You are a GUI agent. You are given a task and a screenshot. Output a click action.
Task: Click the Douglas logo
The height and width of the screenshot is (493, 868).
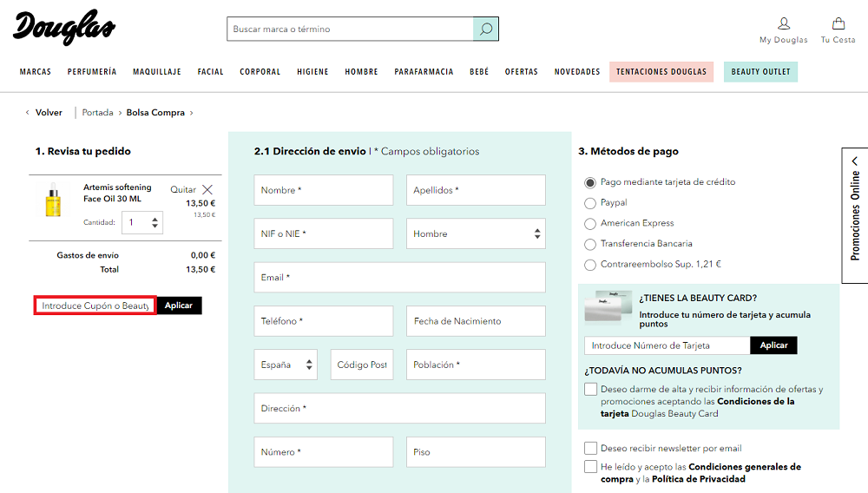[64, 29]
